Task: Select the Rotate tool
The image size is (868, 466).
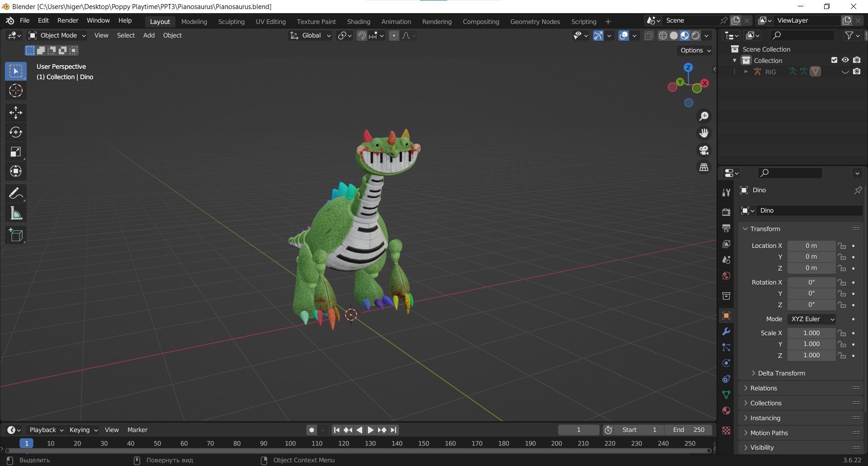Action: pos(16,132)
